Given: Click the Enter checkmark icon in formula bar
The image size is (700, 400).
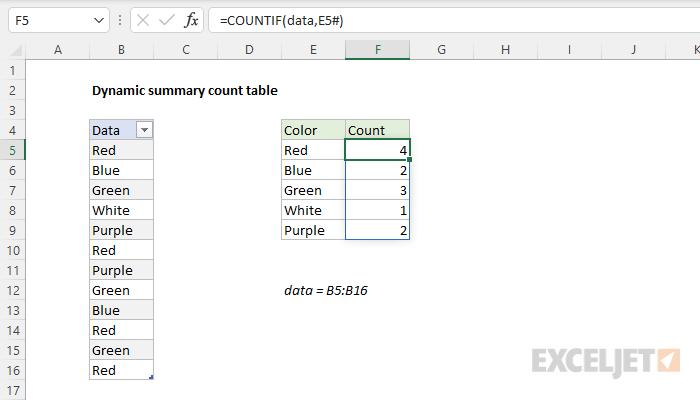Looking at the screenshot, I should click(x=167, y=20).
